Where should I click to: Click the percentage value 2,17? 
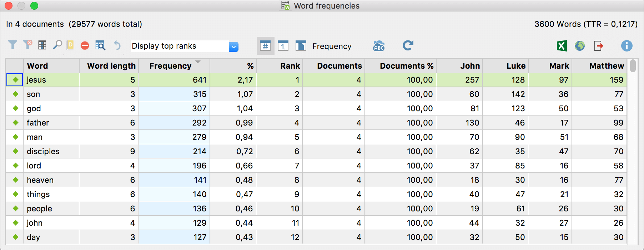tap(245, 80)
